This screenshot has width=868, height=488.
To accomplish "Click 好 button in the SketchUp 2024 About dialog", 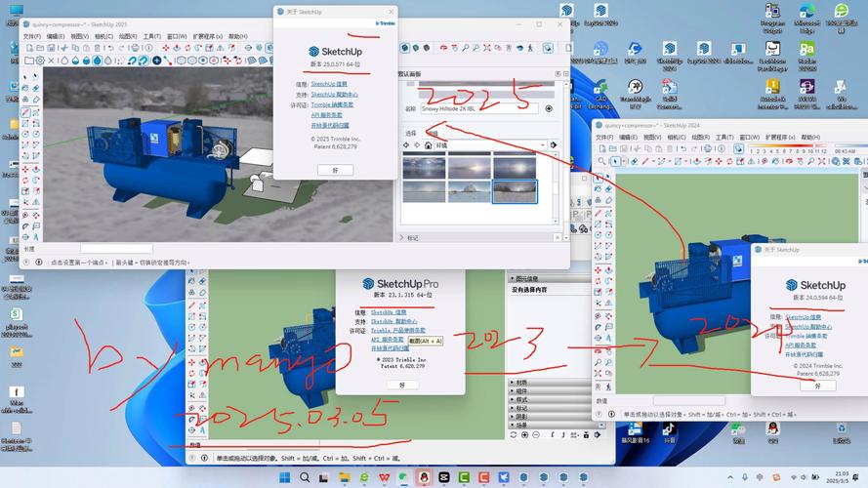I will tap(817, 386).
